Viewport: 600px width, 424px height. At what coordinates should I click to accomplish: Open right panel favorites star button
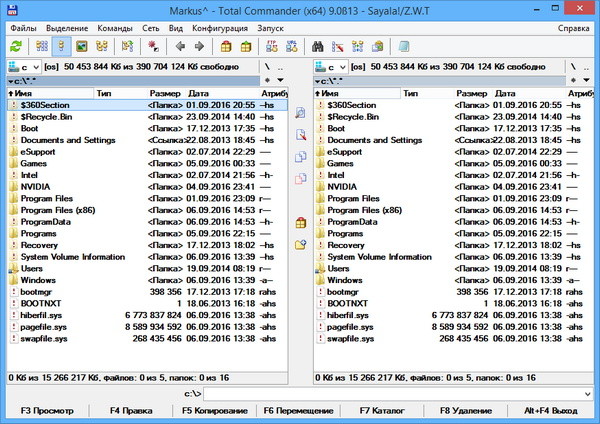click(x=573, y=80)
